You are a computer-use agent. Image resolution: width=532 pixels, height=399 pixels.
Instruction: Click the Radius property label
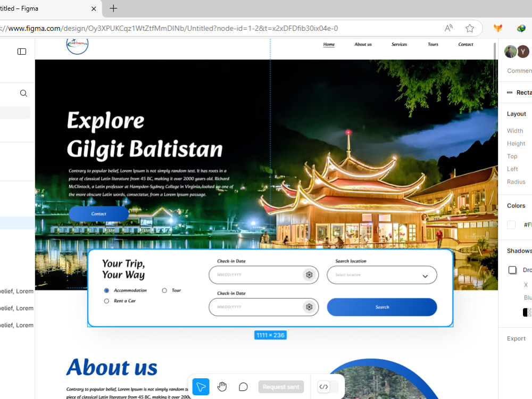coord(516,182)
